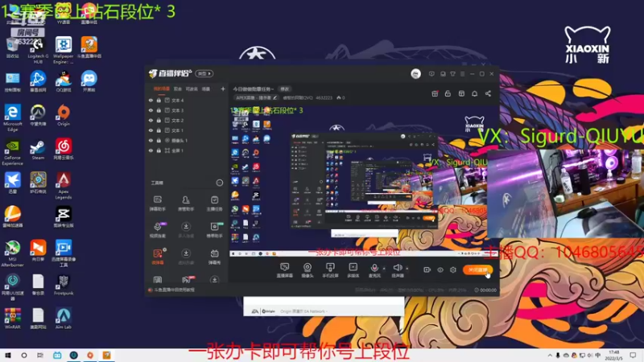Click the record camera icon beside the live button

tap(427, 269)
